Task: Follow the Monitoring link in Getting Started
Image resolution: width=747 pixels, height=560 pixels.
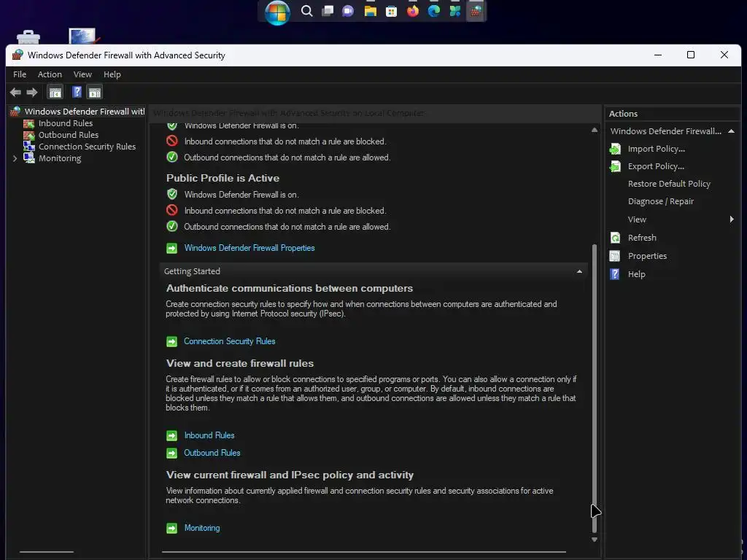Action: pos(202,528)
